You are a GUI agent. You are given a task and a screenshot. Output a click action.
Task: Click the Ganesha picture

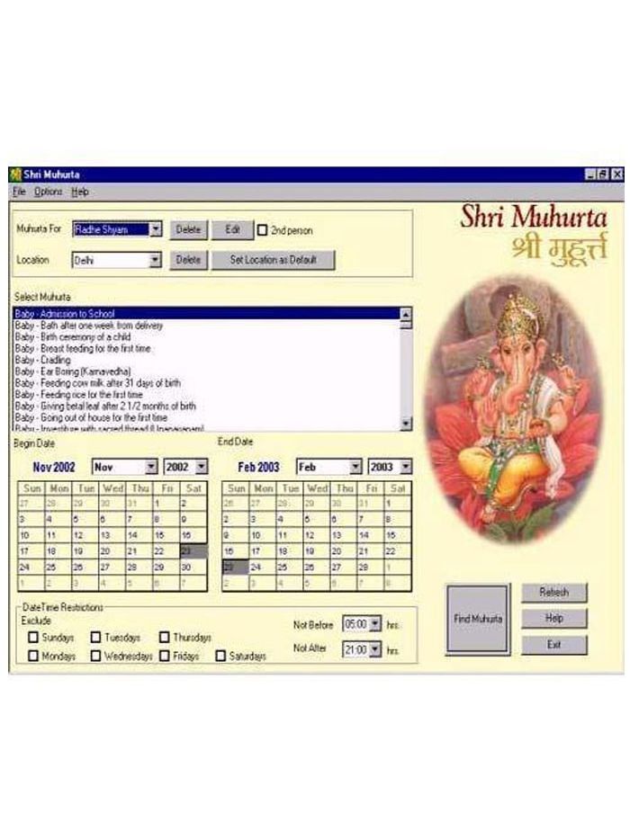pyautogui.click(x=514, y=410)
